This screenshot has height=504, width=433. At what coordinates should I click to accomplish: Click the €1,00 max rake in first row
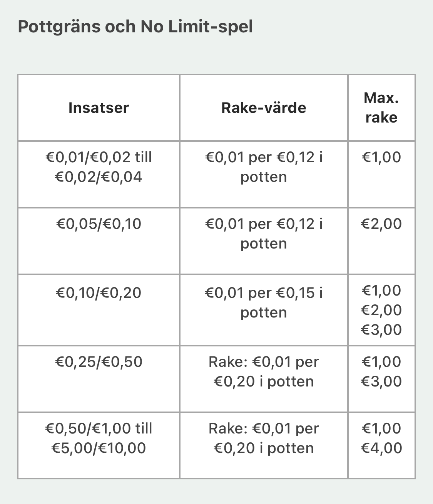click(x=381, y=157)
